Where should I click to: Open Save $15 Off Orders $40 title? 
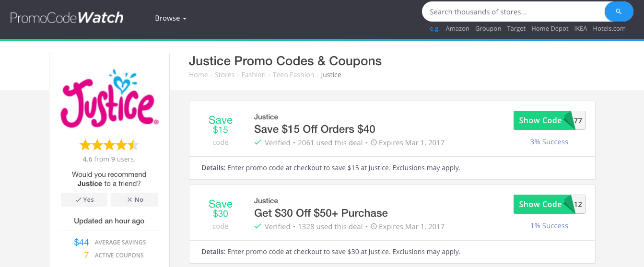pos(315,129)
